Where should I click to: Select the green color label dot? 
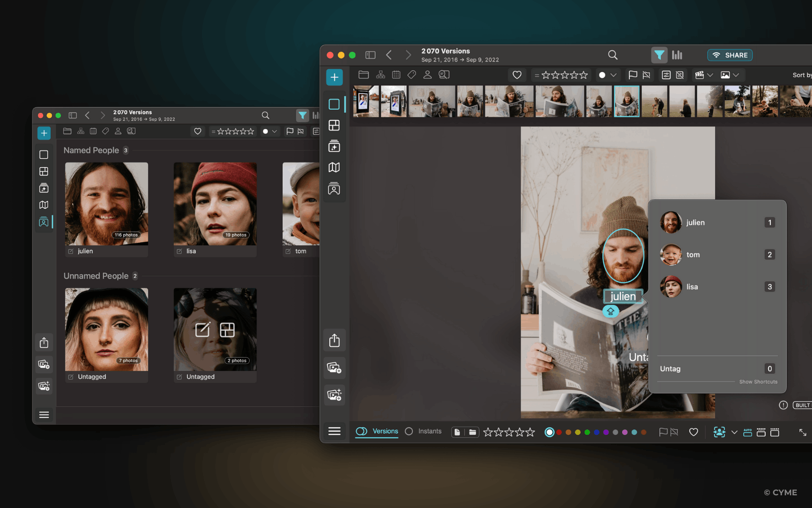[x=587, y=432]
